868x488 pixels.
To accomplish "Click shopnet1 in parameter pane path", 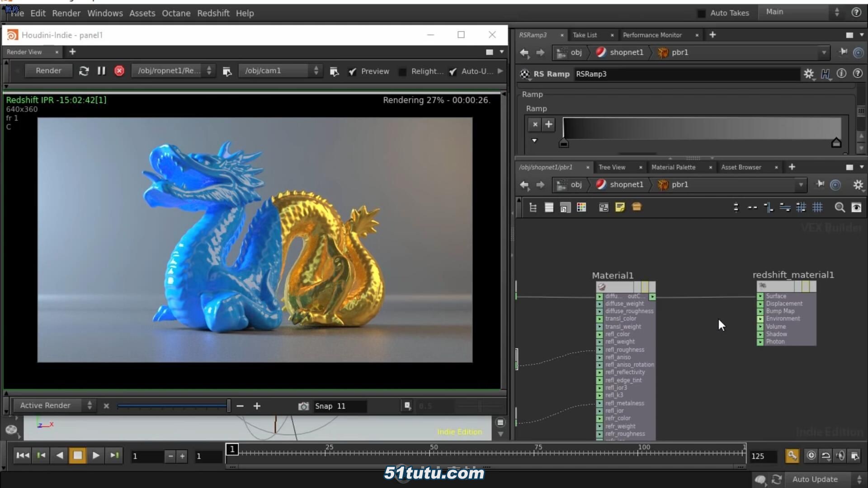I will [x=626, y=52].
